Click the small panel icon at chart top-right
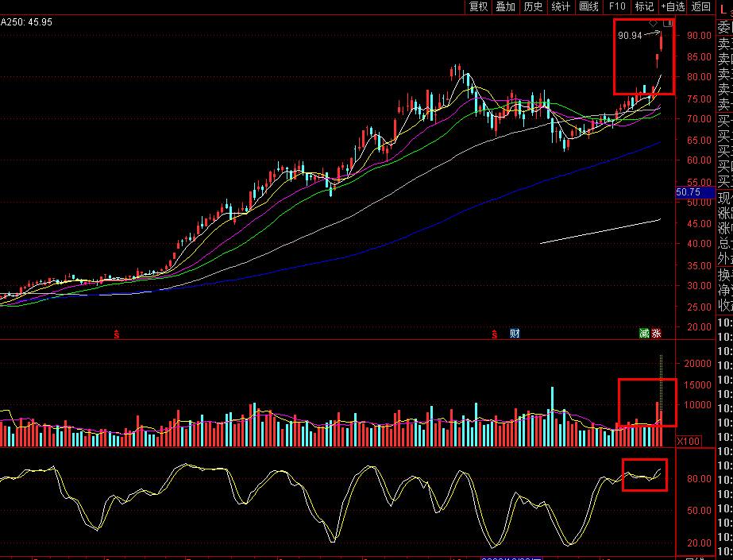Screen dimensions: 733x560 (x=667, y=24)
